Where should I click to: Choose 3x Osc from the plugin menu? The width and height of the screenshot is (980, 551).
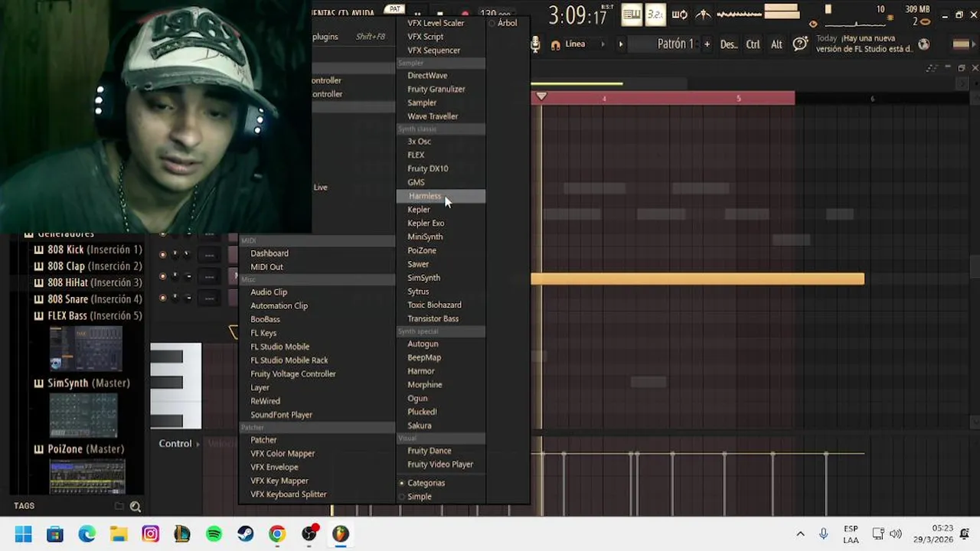coord(441,142)
